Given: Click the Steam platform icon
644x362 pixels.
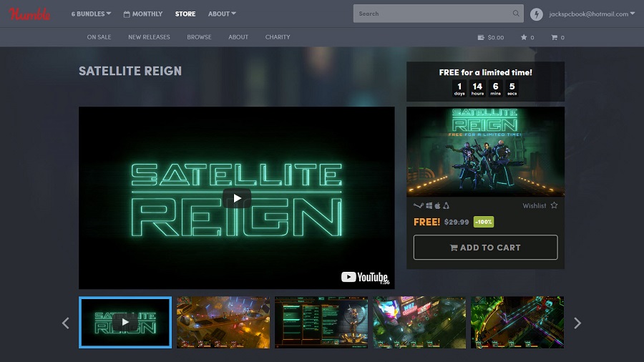Looking at the screenshot, I should click(x=419, y=205).
